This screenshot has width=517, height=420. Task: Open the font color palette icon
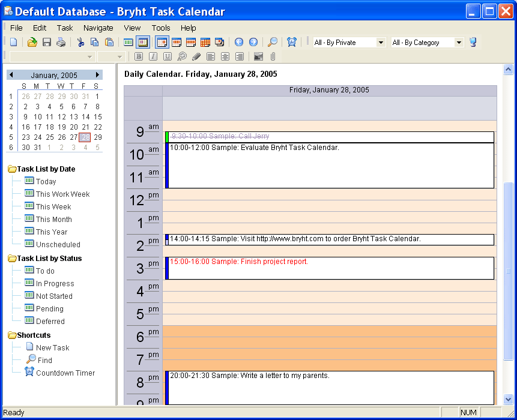coord(182,56)
